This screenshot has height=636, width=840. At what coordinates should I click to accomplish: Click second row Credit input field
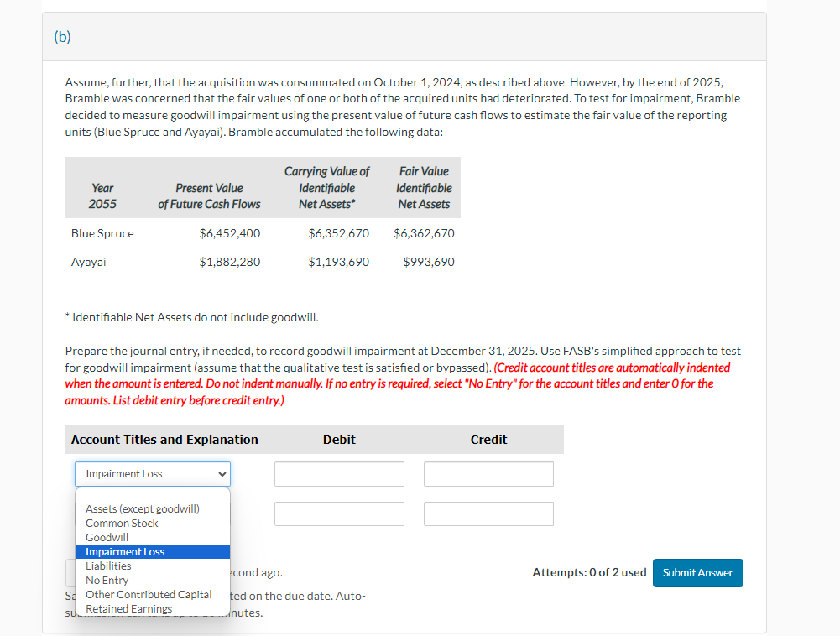pyautogui.click(x=488, y=513)
